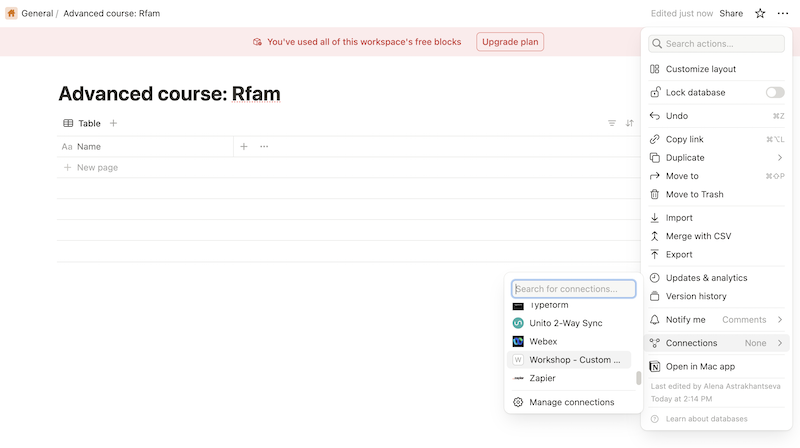
Task: Click the Move to Trash bin icon
Action: click(655, 194)
